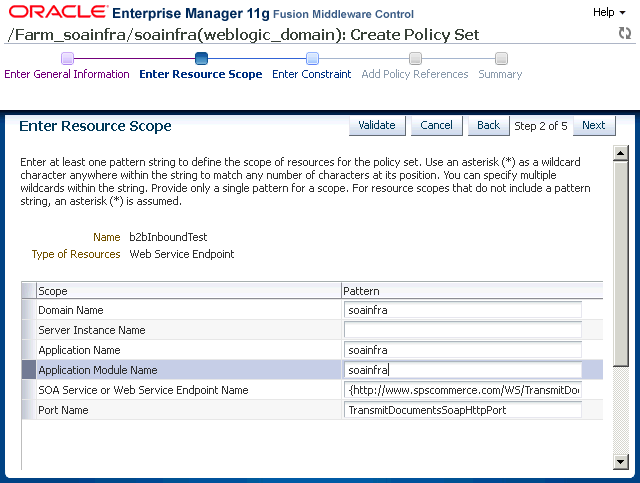Click the Pattern column header
The width and height of the screenshot is (640, 483).
tap(472, 291)
